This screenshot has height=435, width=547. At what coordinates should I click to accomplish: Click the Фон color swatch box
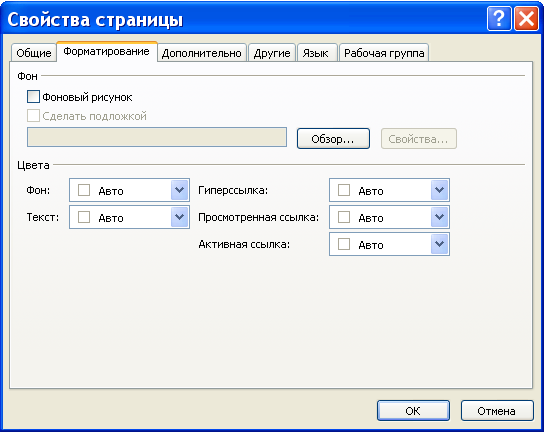pyautogui.click(x=84, y=190)
